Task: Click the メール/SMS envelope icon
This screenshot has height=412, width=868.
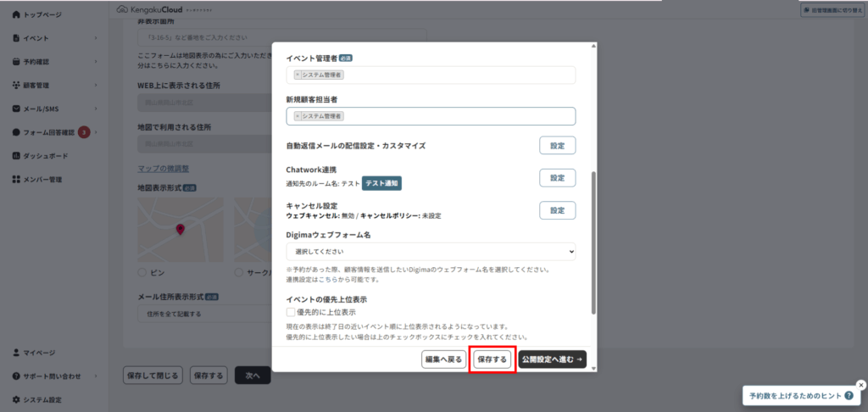Action: [17, 109]
